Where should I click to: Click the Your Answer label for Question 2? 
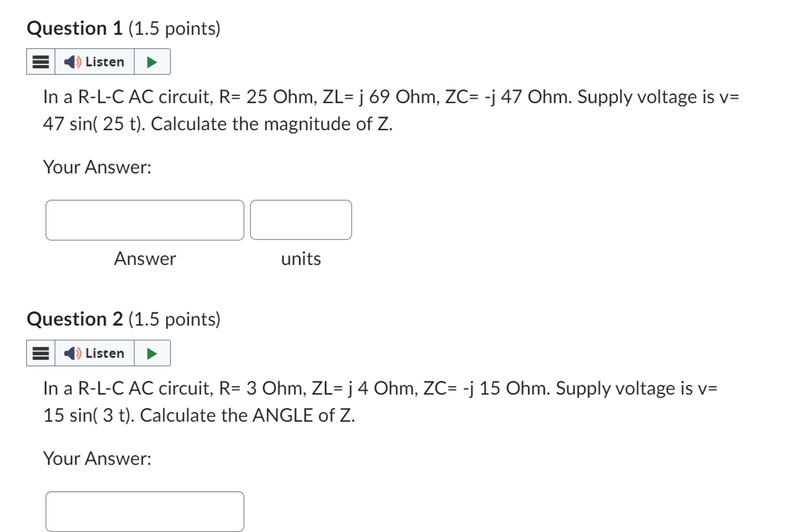(x=97, y=459)
